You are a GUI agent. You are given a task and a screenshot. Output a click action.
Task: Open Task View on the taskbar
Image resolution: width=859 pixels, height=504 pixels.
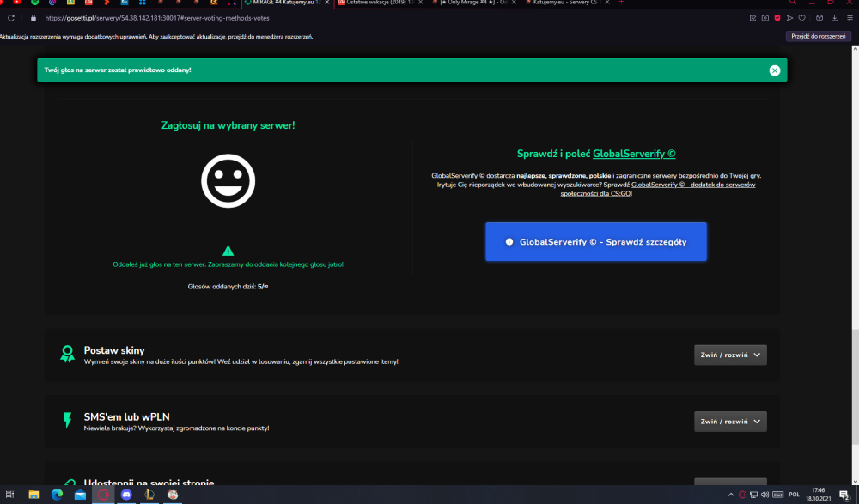[9, 495]
